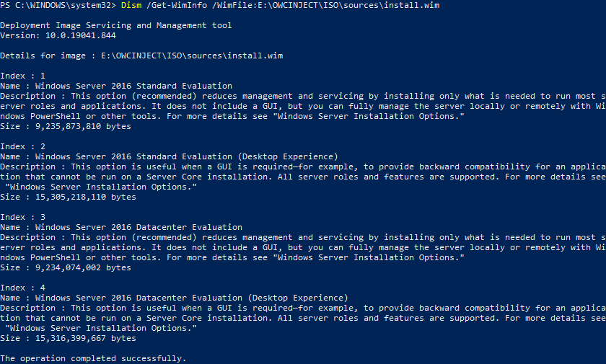Click the Windows Server 2016 Datacenter Evaluation name
606x364 pixels.
pyautogui.click(x=139, y=227)
